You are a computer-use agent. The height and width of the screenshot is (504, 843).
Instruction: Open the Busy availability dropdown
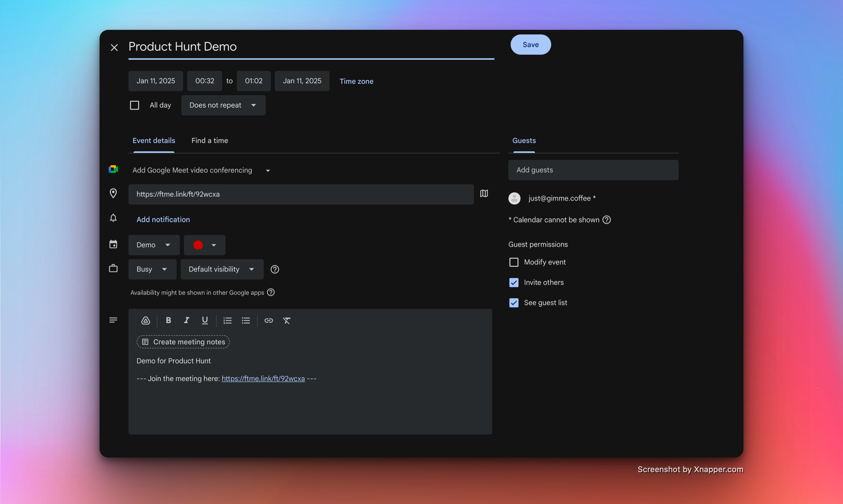(152, 269)
